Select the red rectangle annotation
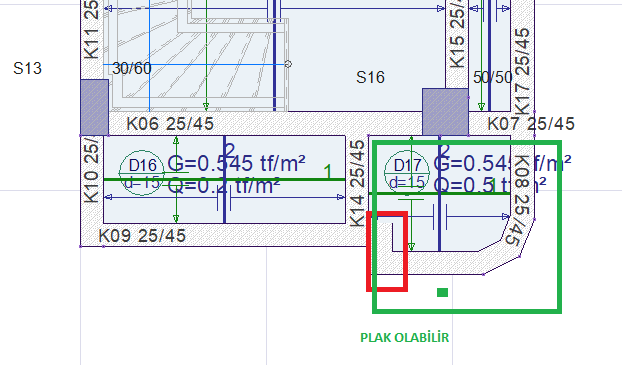This screenshot has width=622, height=365. 387,252
